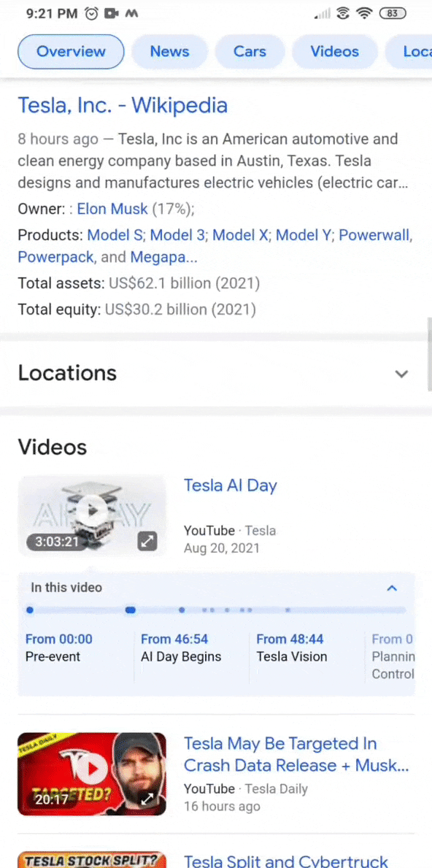This screenshot has height=868, width=432.
Task: Collapse the In this video panel
Action: (392, 588)
